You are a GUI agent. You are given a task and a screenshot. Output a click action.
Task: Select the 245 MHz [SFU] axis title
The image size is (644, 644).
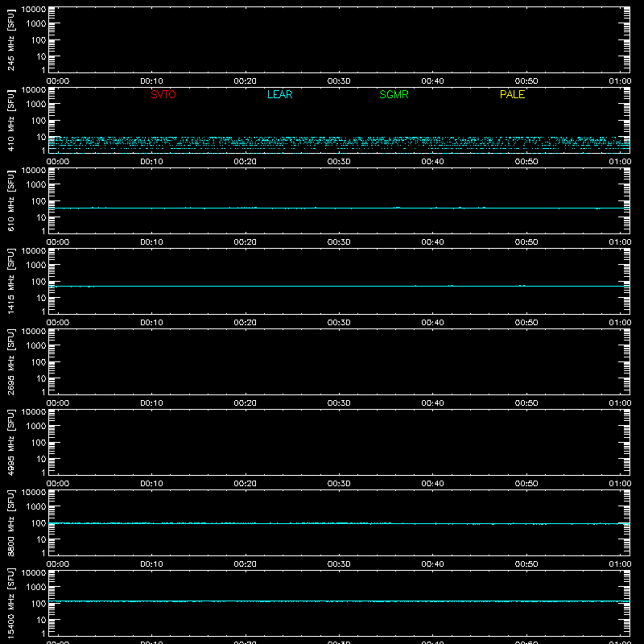tap(11, 39)
